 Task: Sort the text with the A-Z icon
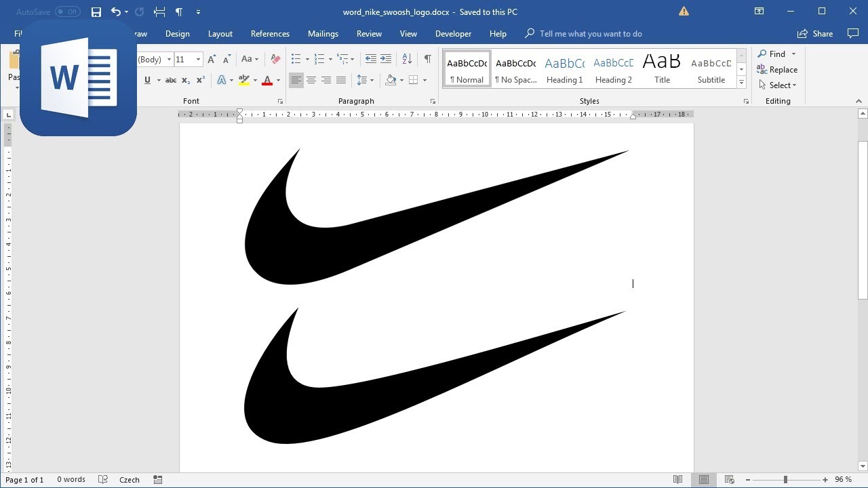coord(407,59)
